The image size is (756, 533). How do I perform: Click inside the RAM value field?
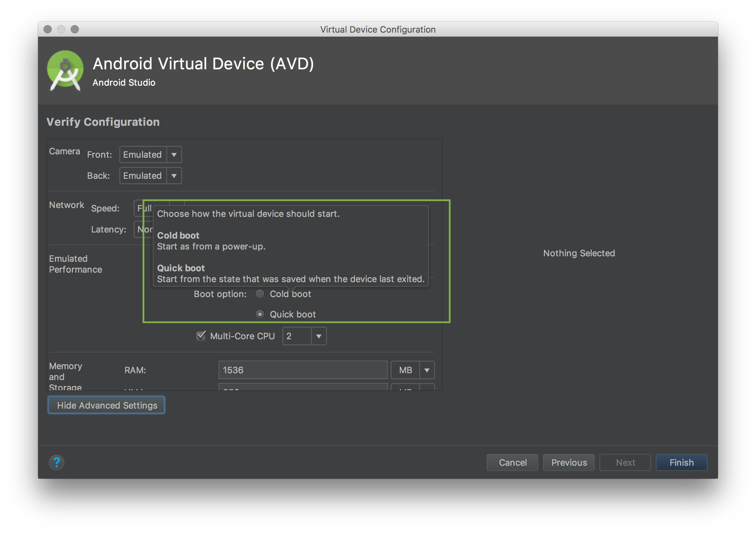click(x=303, y=370)
